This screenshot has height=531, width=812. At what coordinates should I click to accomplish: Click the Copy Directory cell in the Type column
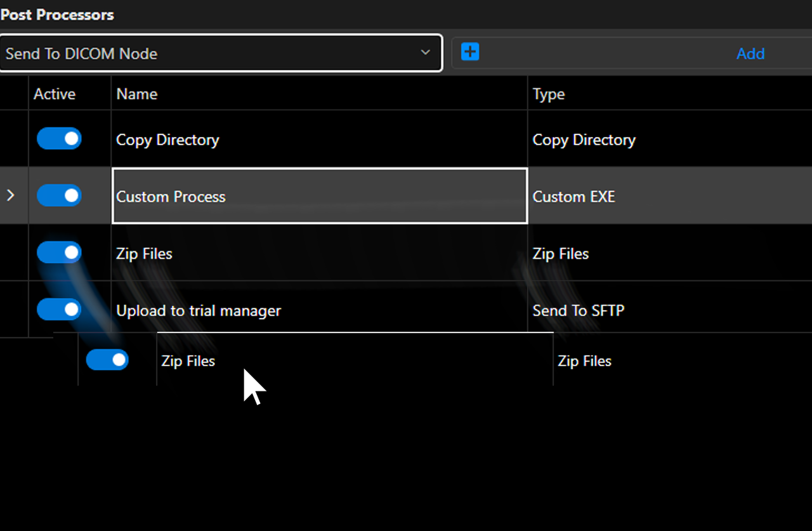click(584, 140)
